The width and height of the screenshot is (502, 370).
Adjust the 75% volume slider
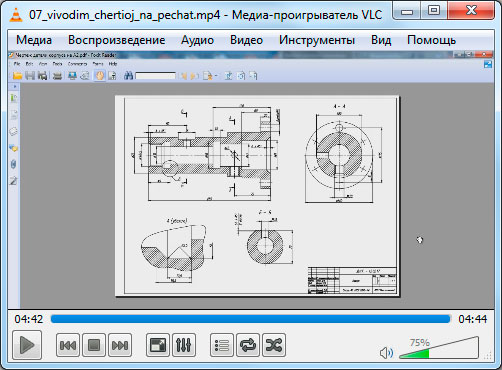tap(439, 349)
